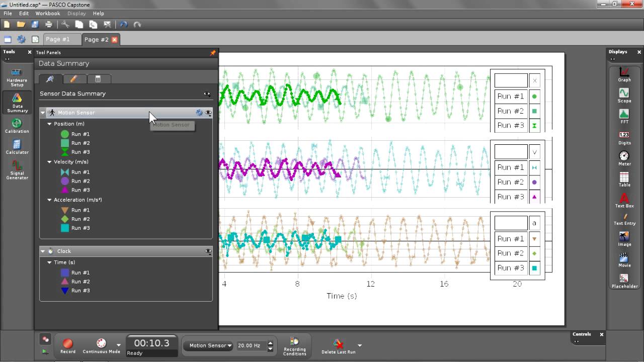Add a Text Box display

[x=624, y=201]
